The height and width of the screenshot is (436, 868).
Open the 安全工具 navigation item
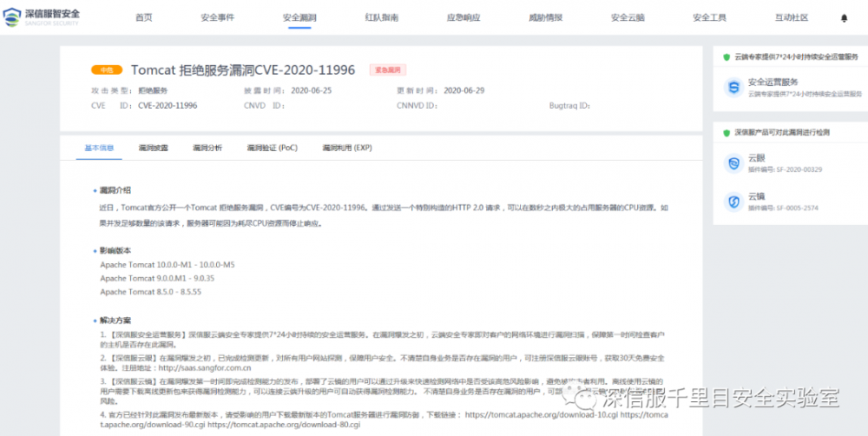(x=710, y=17)
